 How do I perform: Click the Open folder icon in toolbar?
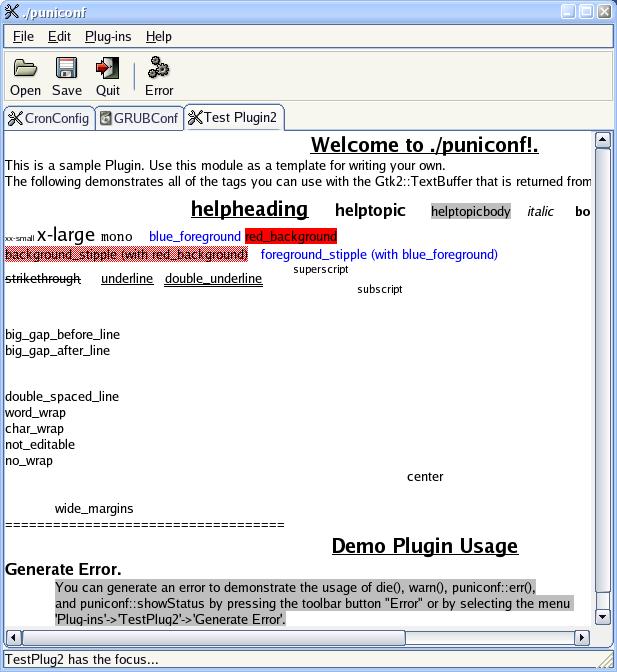[25, 68]
